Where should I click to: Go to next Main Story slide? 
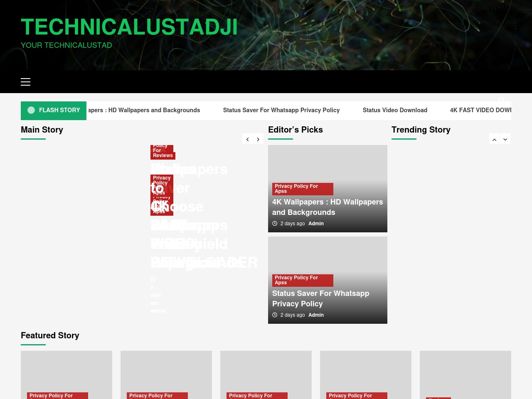[258, 139]
